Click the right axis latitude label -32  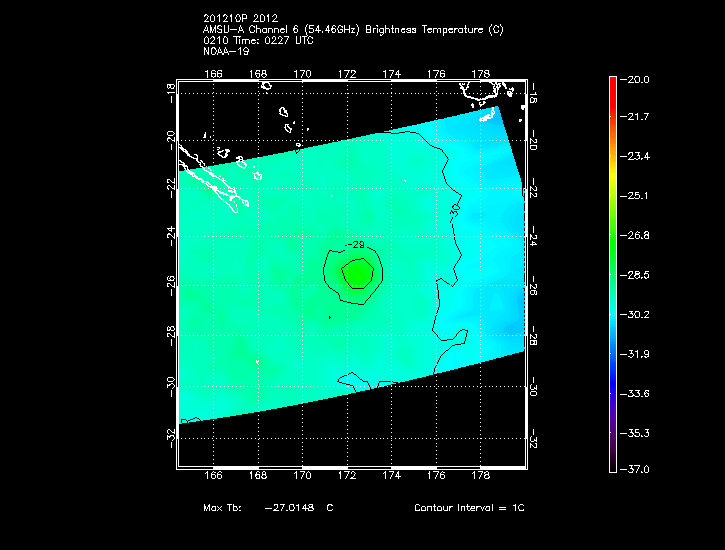[x=533, y=438]
